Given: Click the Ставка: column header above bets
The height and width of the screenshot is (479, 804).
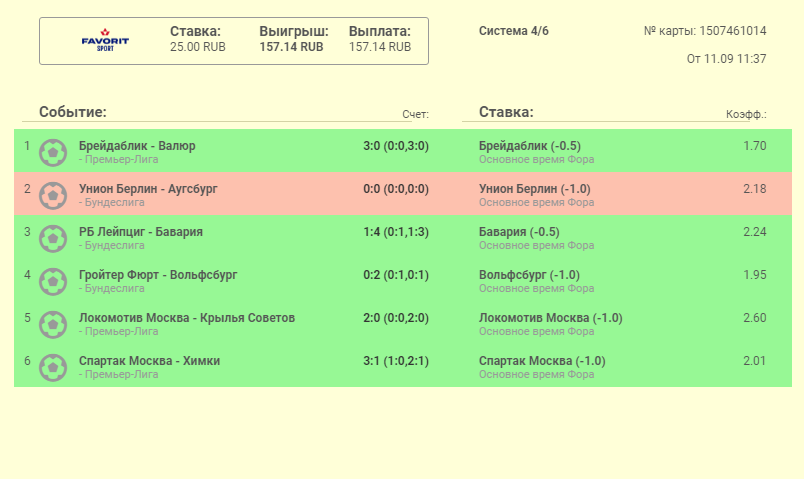Looking at the screenshot, I should 506,112.
